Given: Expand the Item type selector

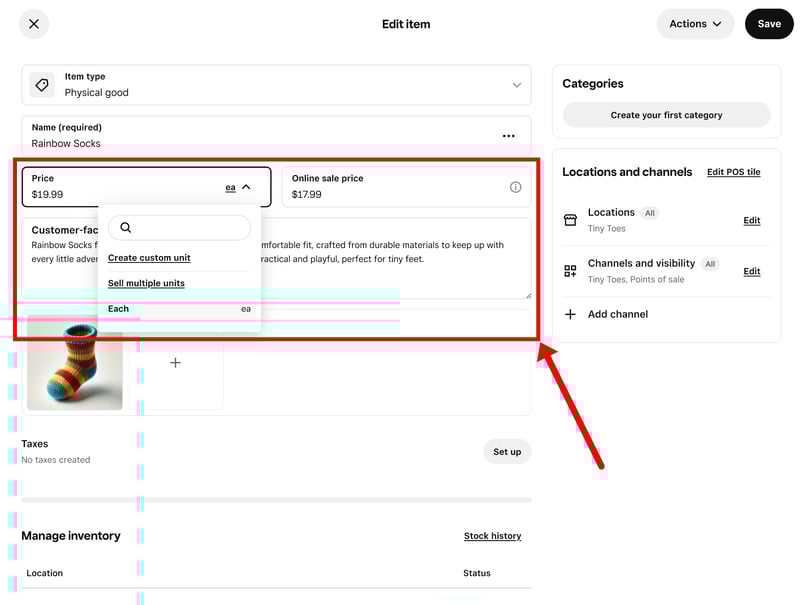Looking at the screenshot, I should [516, 85].
